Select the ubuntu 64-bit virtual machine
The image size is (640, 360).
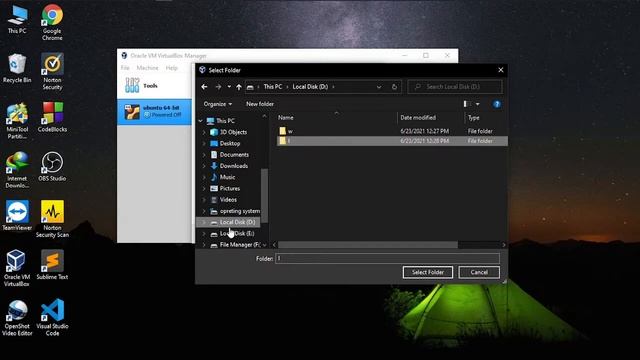(154, 111)
